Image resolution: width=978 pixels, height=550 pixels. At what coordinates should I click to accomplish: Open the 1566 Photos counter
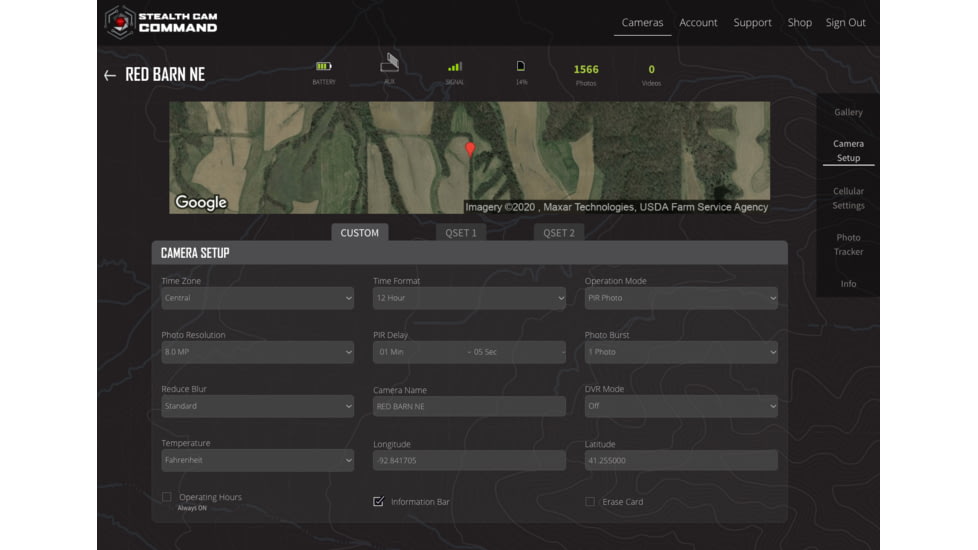(x=586, y=74)
